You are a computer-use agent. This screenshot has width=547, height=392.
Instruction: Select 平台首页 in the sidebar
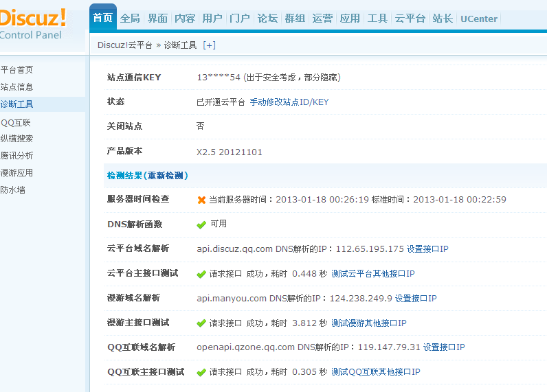tap(16, 70)
